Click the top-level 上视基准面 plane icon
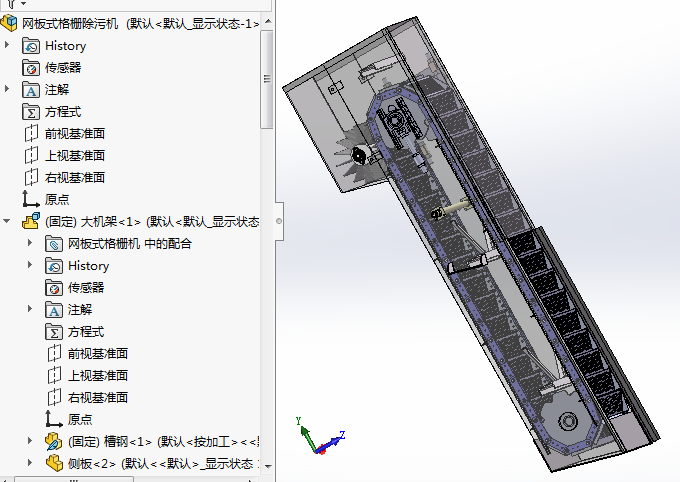 pos(31,155)
